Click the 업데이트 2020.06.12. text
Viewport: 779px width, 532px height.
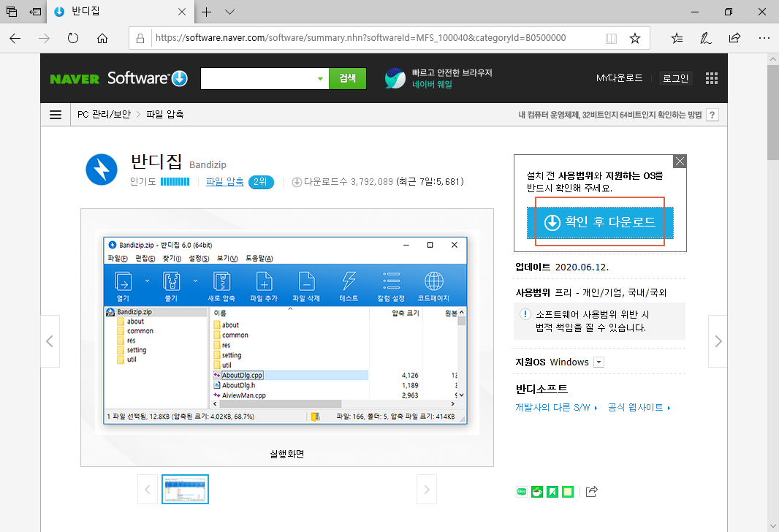[x=562, y=267]
